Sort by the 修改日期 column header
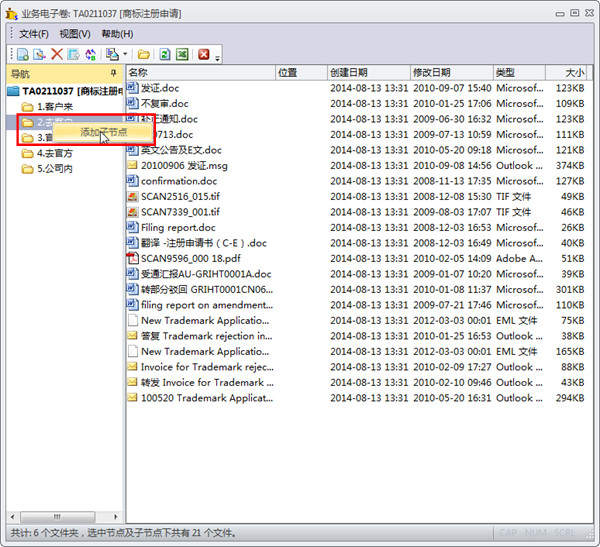Screen dimensions: 600x547 click(452, 72)
